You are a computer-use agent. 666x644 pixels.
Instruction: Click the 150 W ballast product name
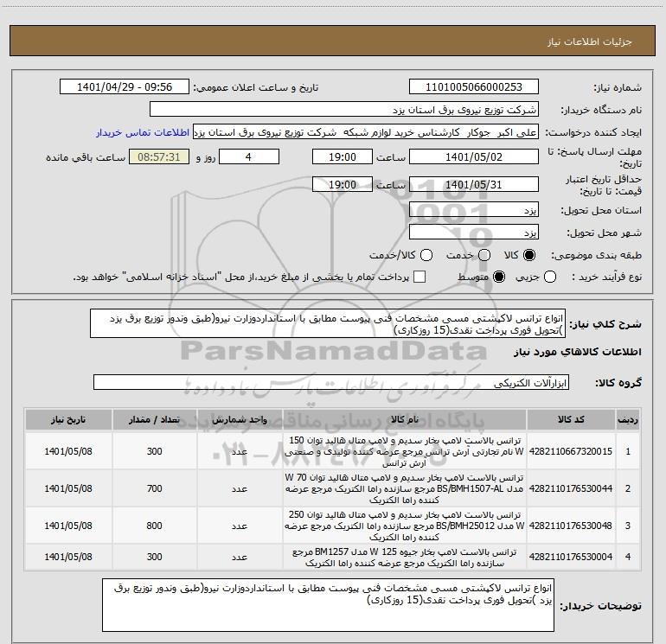405,451
